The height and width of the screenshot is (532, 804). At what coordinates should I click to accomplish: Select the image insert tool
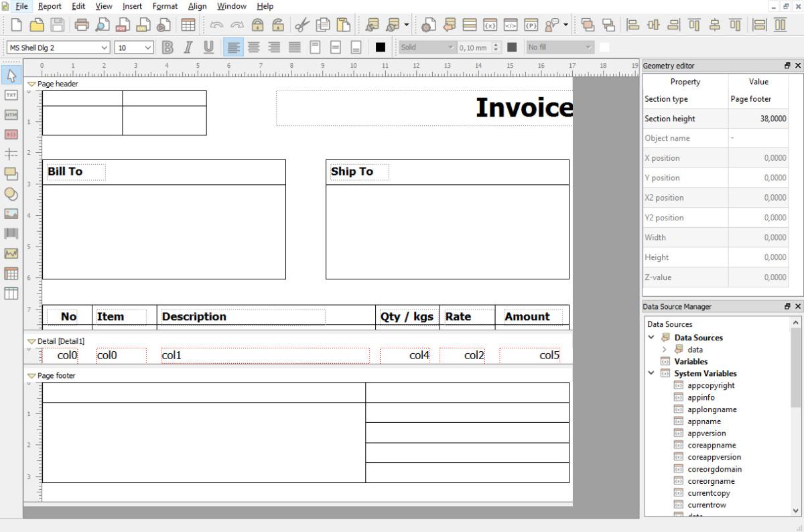[x=11, y=214]
